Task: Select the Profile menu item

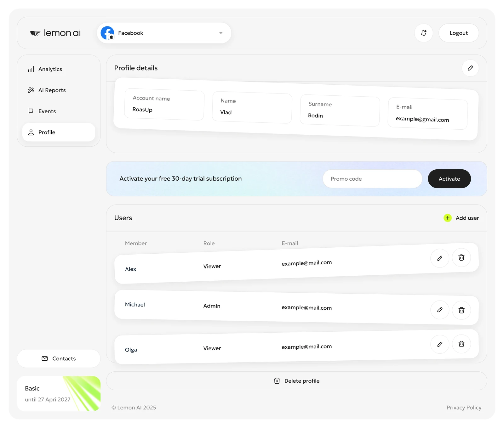Action: [x=59, y=132]
